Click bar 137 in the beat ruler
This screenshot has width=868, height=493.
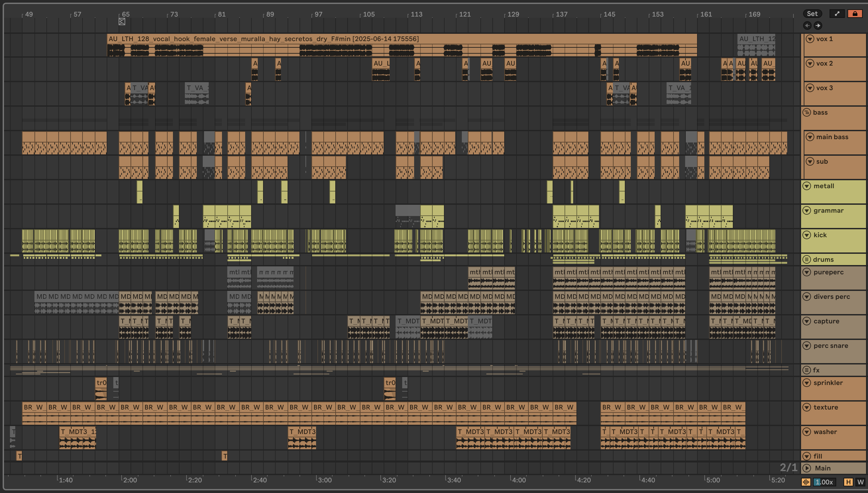pyautogui.click(x=561, y=14)
